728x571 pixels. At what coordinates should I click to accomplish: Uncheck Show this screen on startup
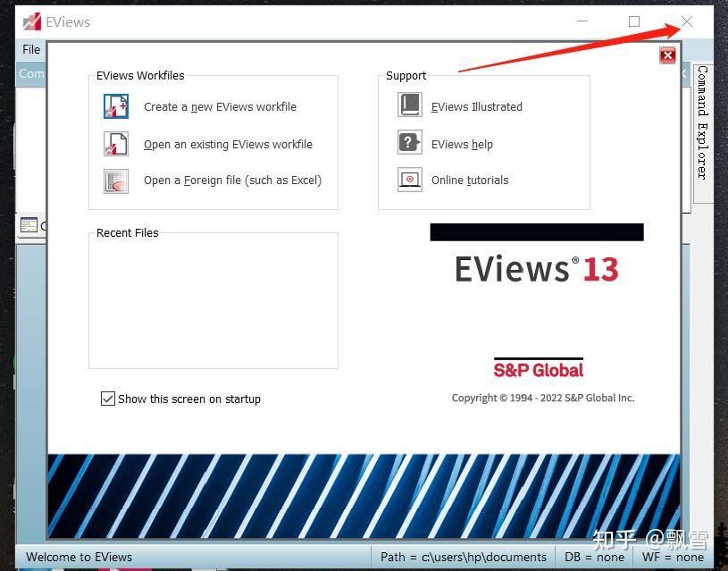click(x=108, y=399)
